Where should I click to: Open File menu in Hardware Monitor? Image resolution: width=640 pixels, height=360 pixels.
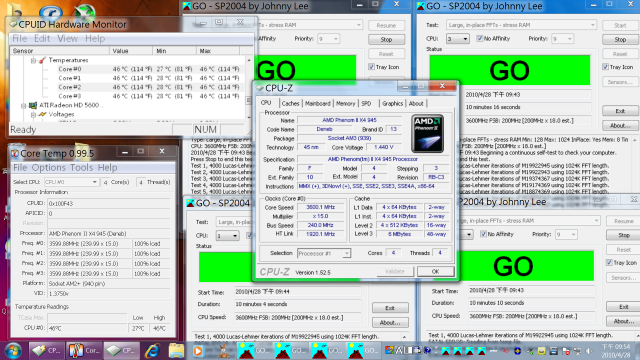click(x=20, y=38)
